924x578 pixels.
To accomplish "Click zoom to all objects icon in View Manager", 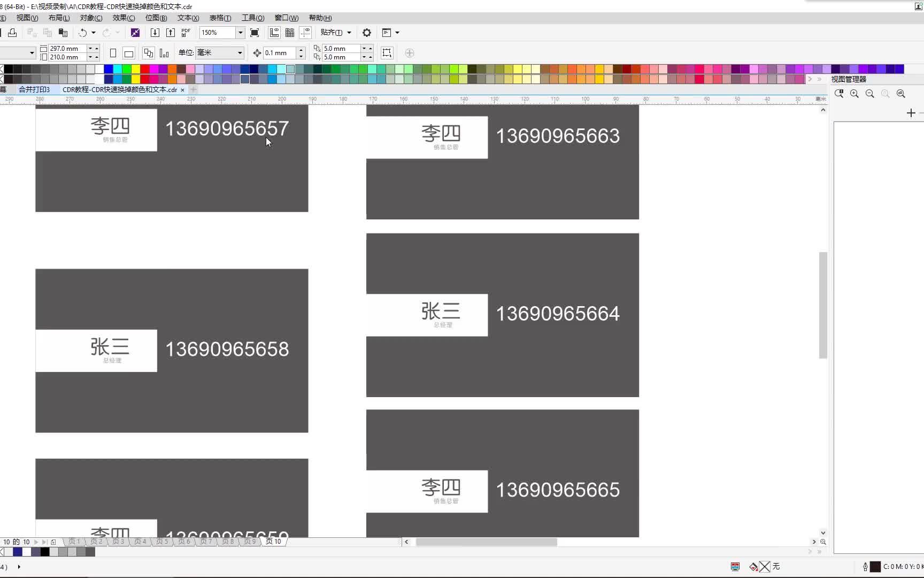I will pos(901,94).
